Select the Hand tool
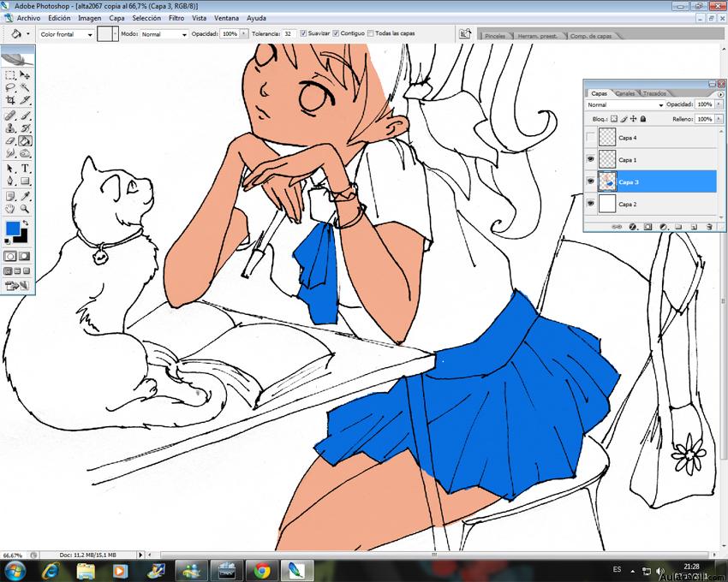Screen dimensions: 728x582 (10, 209)
